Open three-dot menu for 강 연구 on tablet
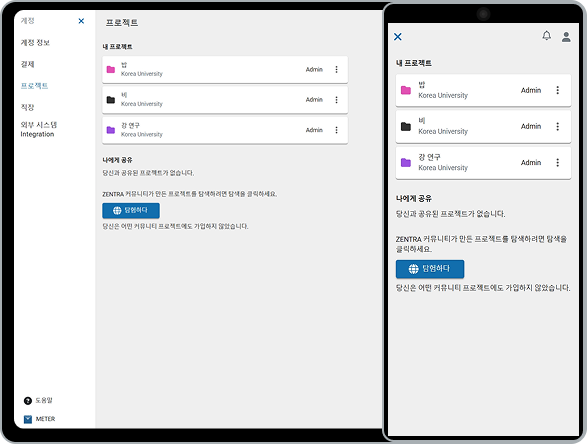Image resolution: width=587 pixels, height=444 pixels. coord(337,130)
